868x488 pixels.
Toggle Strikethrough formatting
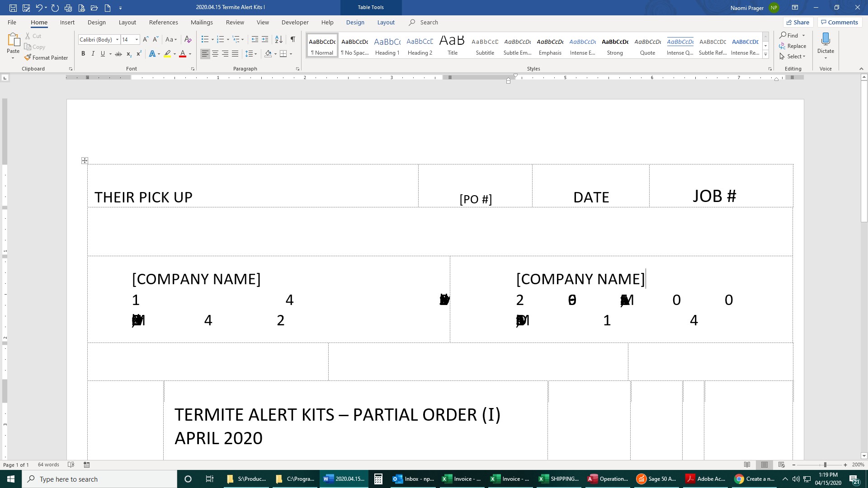(118, 54)
